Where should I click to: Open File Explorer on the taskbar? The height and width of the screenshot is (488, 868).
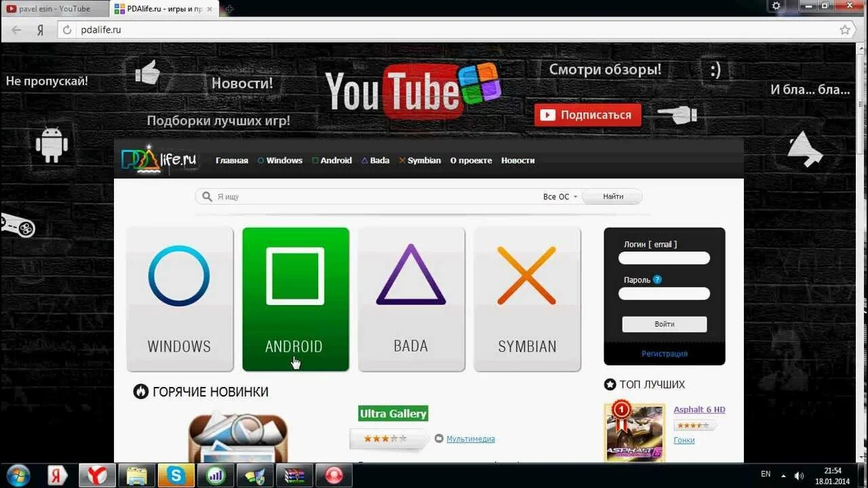point(136,475)
